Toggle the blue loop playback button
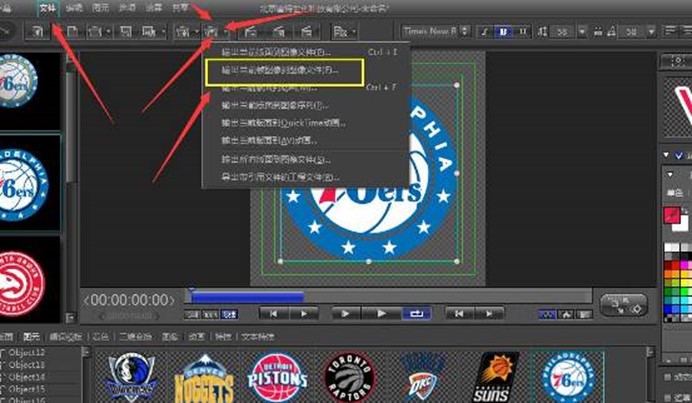The height and width of the screenshot is (403, 692). tap(416, 313)
